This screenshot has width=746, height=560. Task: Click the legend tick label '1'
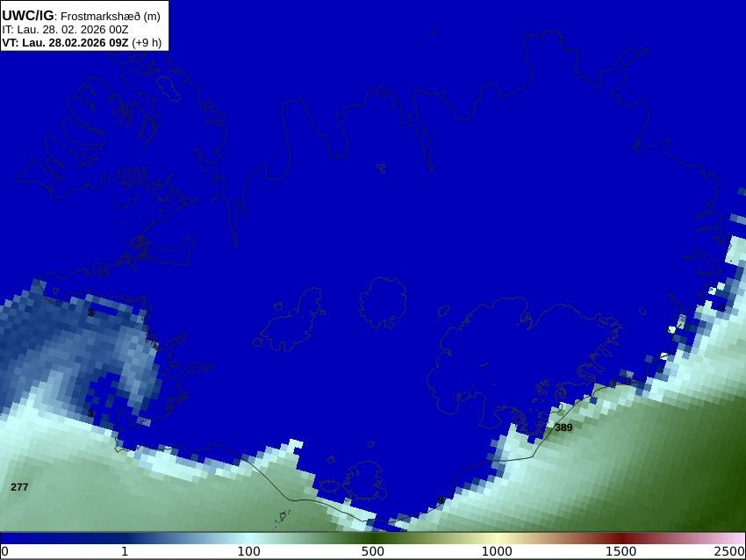click(125, 552)
